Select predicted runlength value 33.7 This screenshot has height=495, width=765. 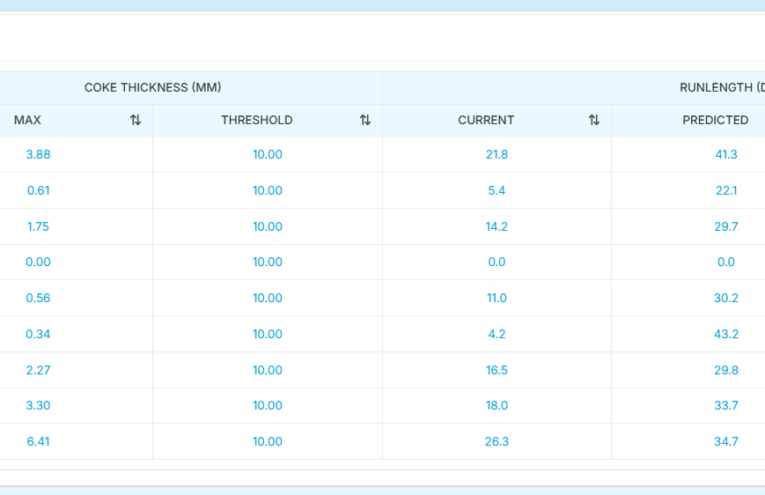click(x=726, y=405)
